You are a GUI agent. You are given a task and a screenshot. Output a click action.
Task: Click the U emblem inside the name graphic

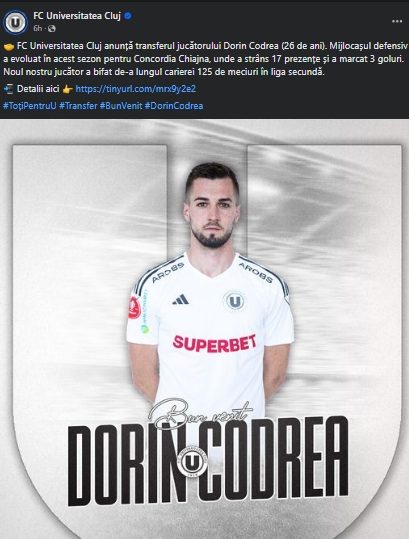pyautogui.click(x=192, y=461)
